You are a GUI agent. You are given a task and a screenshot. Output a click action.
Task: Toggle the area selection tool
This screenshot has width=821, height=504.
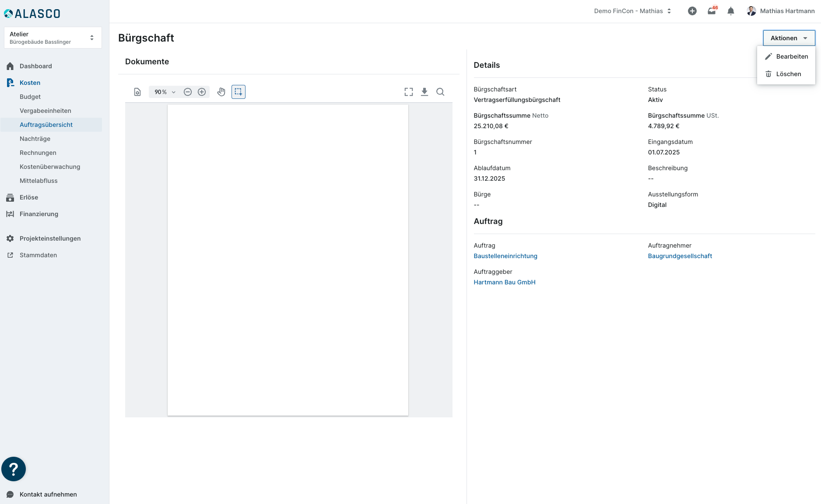click(x=239, y=92)
